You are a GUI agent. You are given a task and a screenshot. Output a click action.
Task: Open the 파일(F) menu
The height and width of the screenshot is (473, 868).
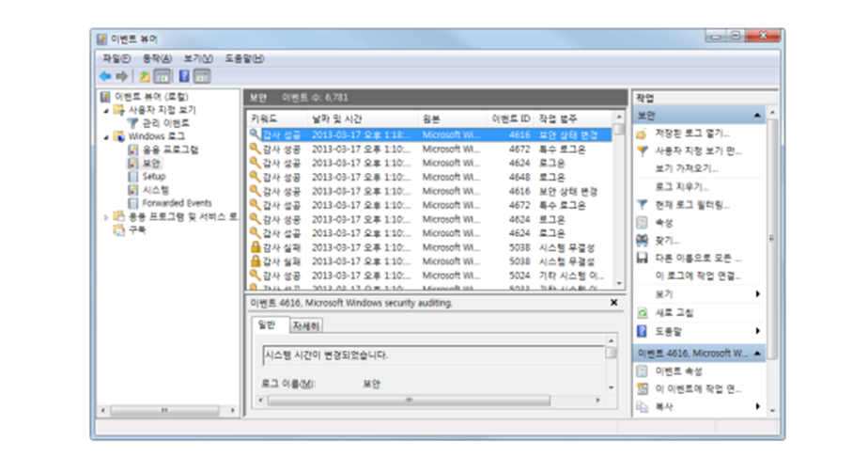116,58
